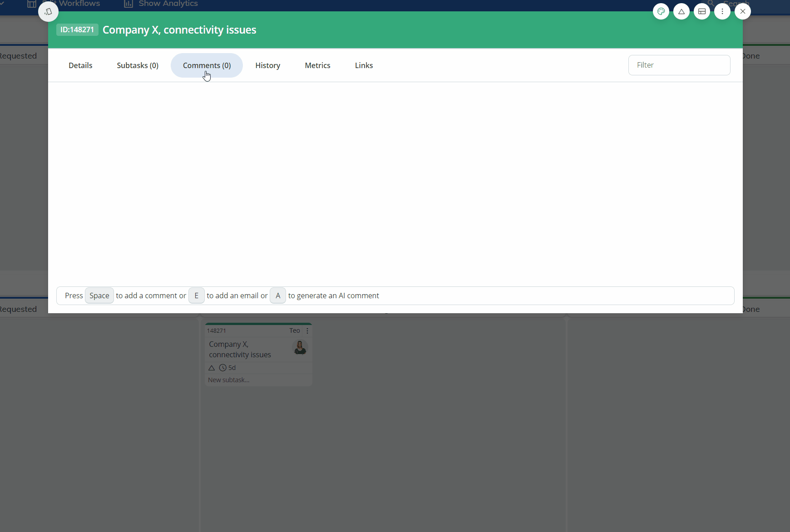The height and width of the screenshot is (532, 790).
Task: Open the Subtasks (0) tab
Action: pyautogui.click(x=138, y=65)
